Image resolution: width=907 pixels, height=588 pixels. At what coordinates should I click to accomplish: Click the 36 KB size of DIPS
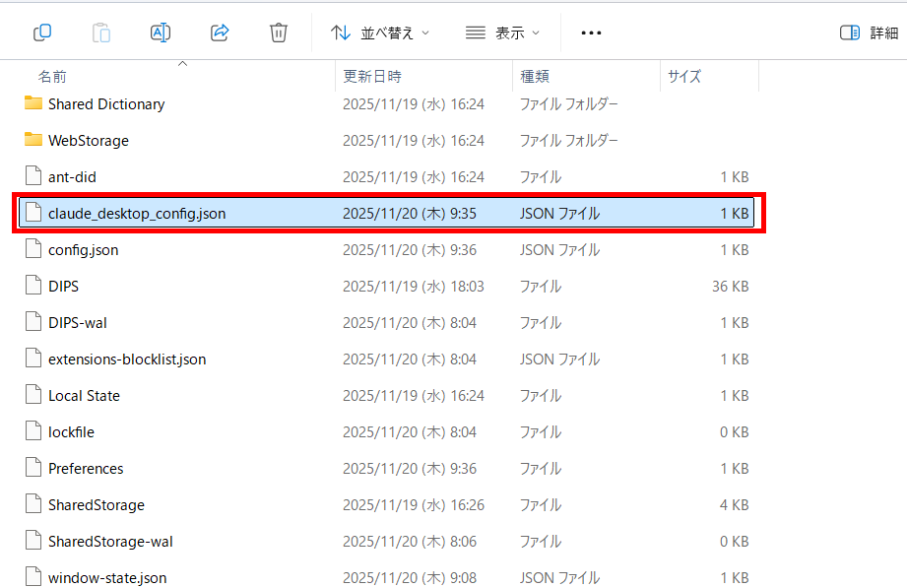(730, 287)
